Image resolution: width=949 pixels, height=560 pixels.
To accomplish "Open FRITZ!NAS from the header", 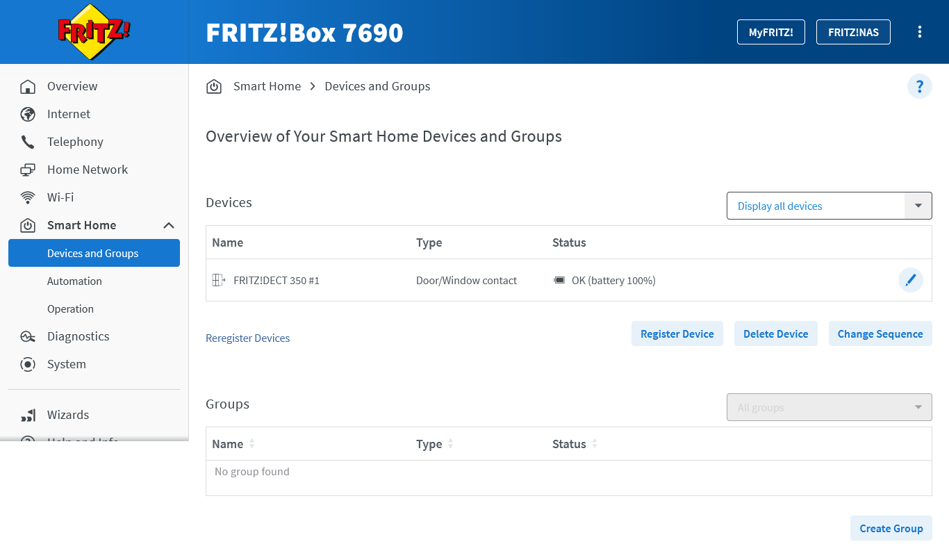I will tap(853, 32).
